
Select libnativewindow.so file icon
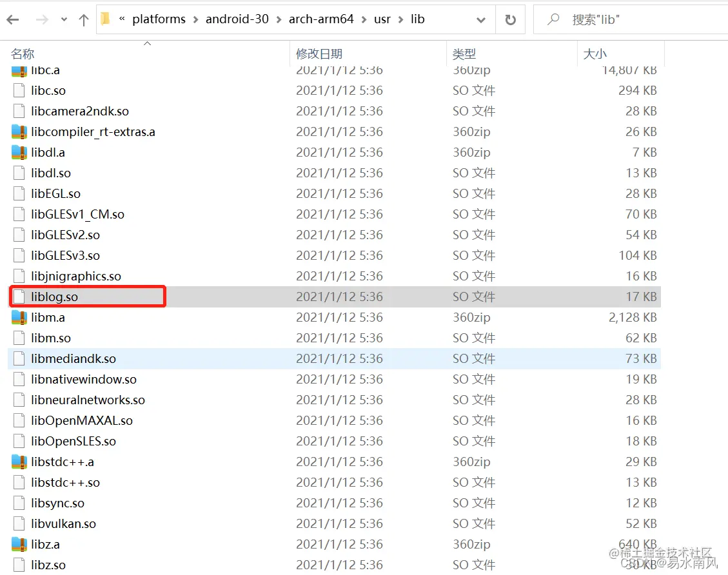click(19, 379)
